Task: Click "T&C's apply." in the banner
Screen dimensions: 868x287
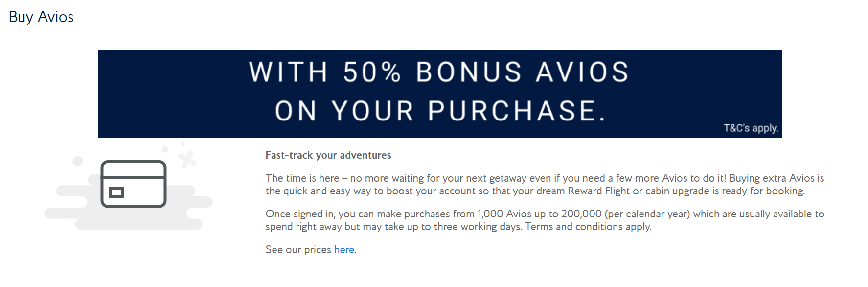Action: pyautogui.click(x=751, y=128)
